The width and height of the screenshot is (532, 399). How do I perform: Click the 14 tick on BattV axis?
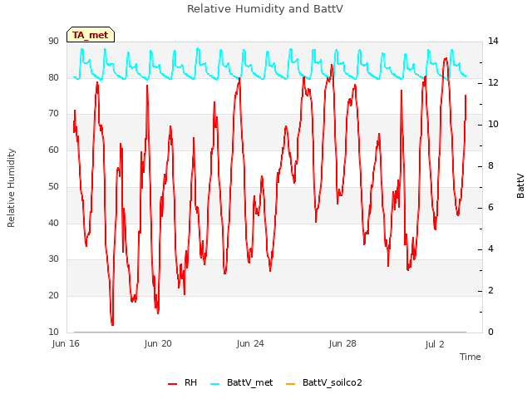click(493, 41)
